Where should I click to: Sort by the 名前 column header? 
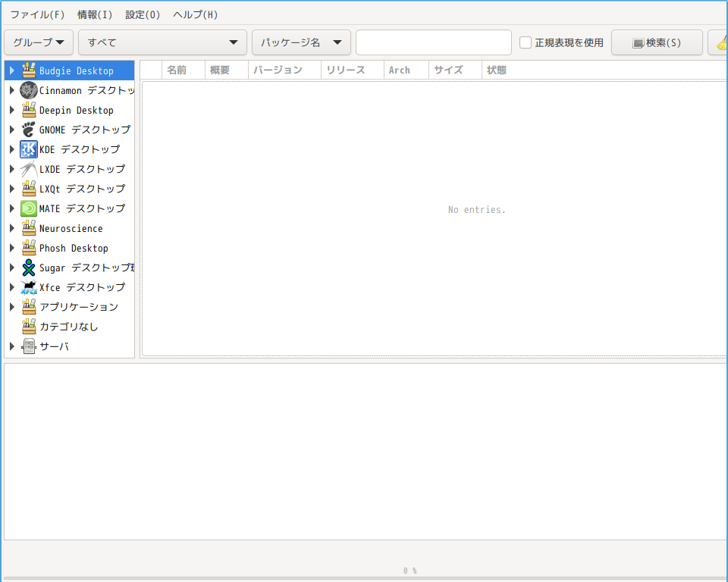(184, 70)
